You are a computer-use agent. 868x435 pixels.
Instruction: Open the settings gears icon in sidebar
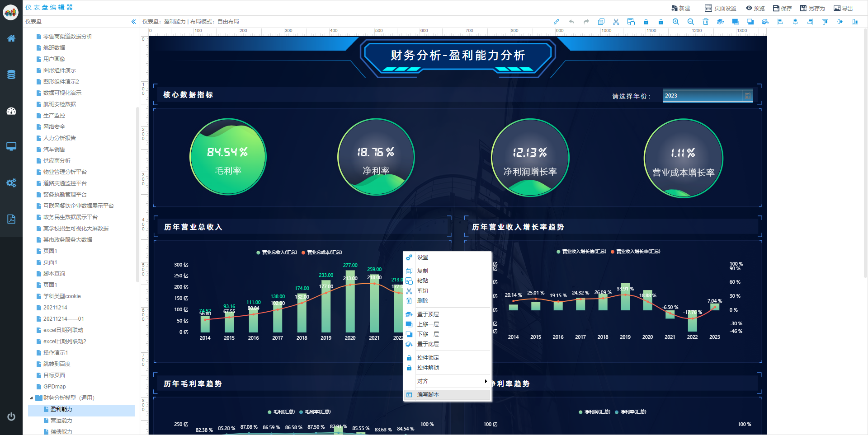(11, 183)
